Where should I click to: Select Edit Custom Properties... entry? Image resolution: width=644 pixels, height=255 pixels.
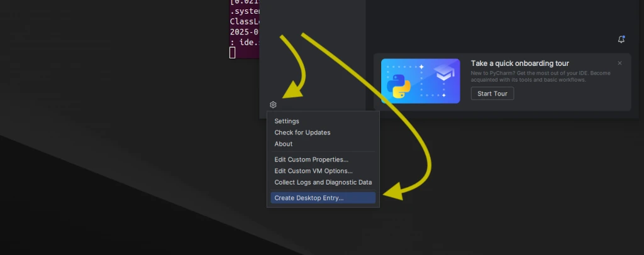pos(323,160)
